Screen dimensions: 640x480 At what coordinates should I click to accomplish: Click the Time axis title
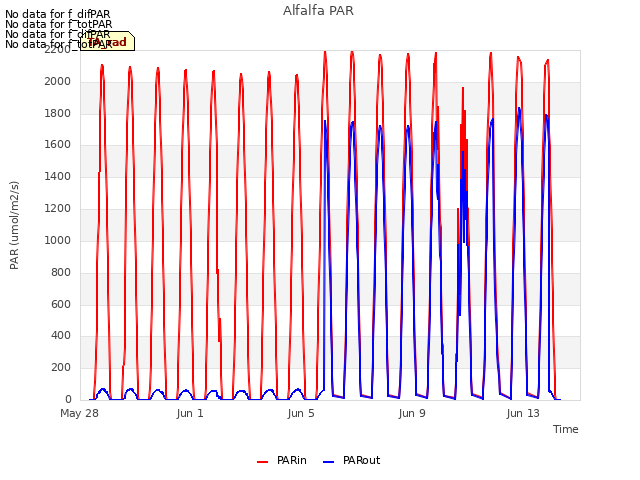click(x=566, y=429)
